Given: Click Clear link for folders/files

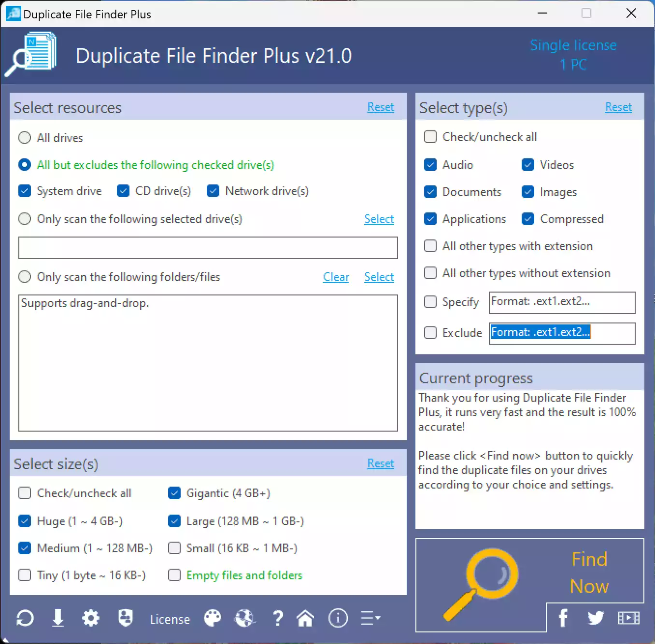Looking at the screenshot, I should tap(336, 277).
